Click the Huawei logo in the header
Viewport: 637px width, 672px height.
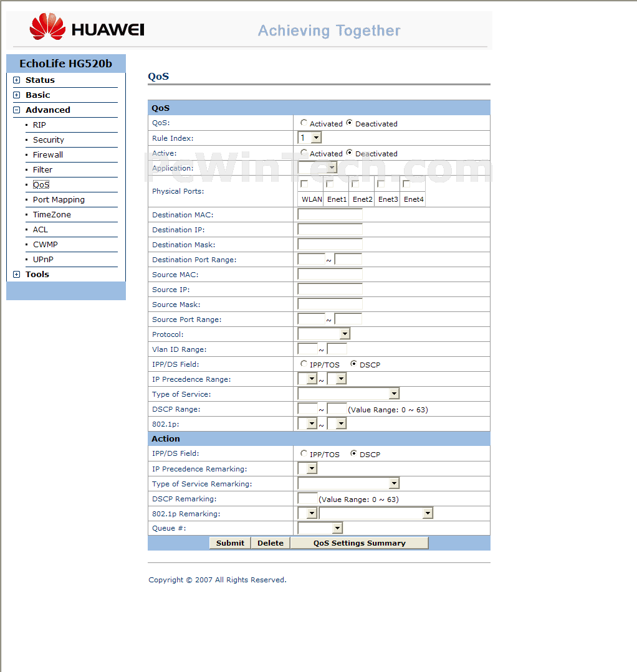[x=87, y=27]
